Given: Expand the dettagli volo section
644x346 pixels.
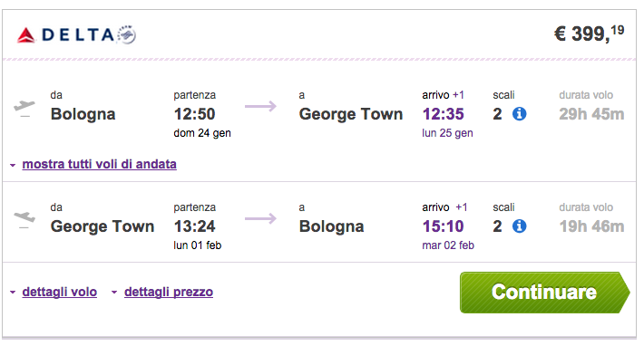Looking at the screenshot, I should coord(60,292).
